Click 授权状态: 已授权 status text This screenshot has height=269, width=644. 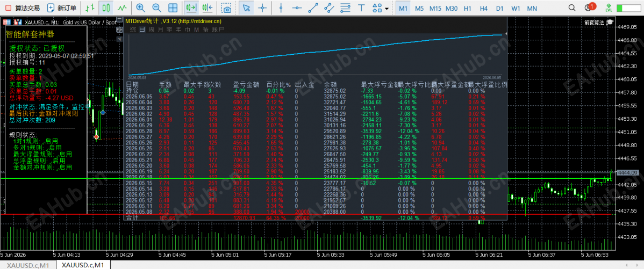coord(37,48)
